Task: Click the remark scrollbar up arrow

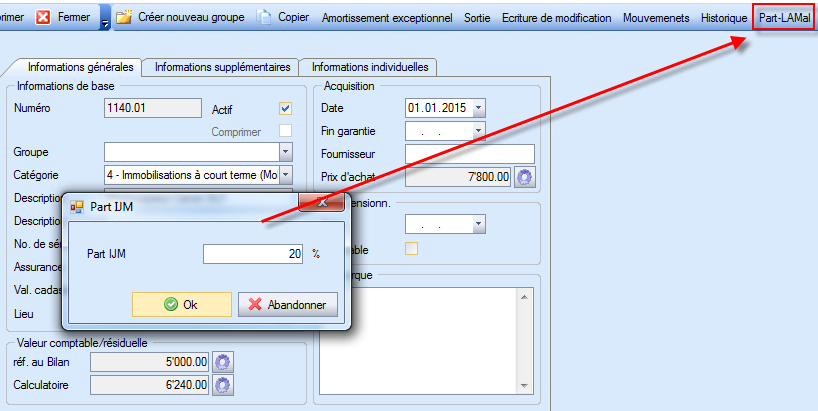Action: (525, 296)
